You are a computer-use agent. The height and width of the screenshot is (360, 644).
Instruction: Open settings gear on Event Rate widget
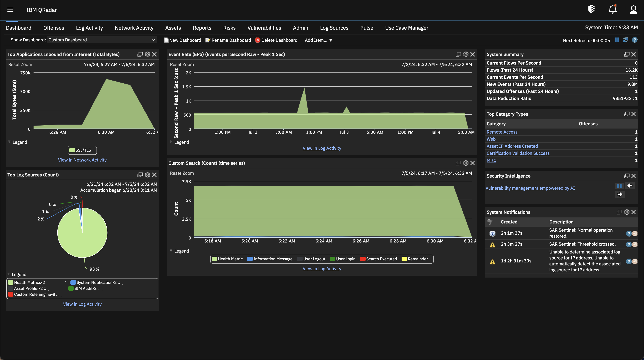(x=465, y=54)
